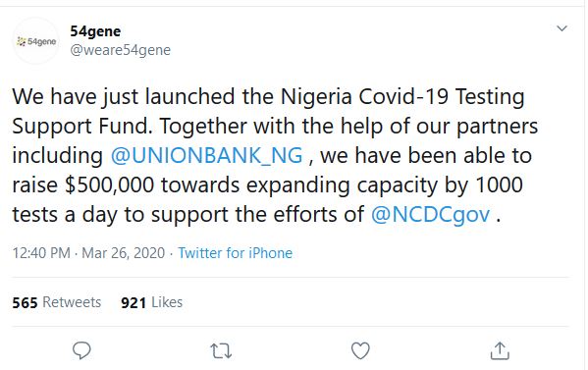This screenshot has height=370, width=588.
Task: Click the reply speech bubble icon
Action: click(81, 350)
